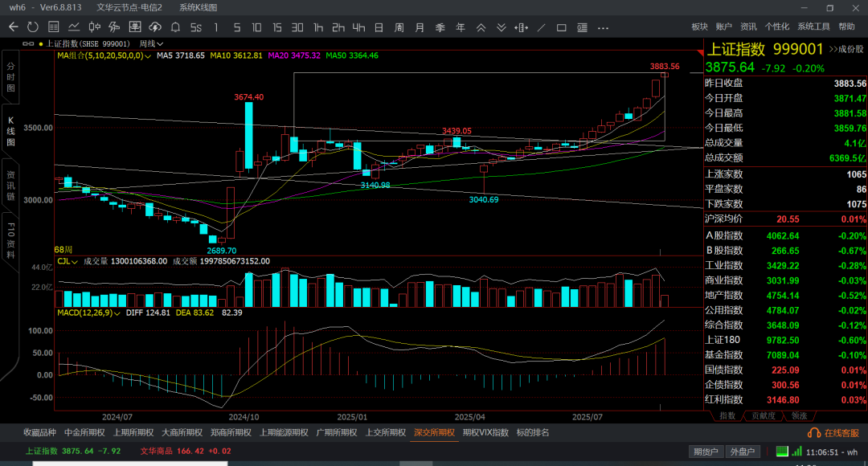Expand the MA组合 indicator dropdown
The width and height of the screenshot is (868, 466).
click(x=148, y=56)
